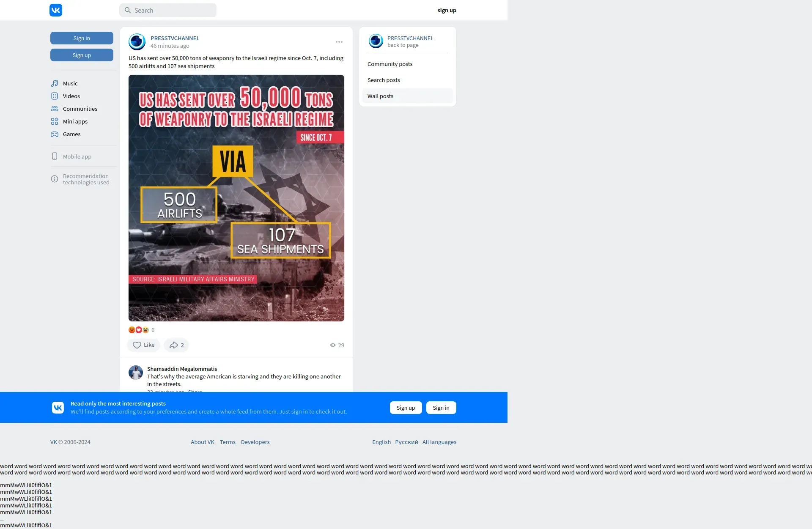Click the share arrow icon on post
The width and height of the screenshot is (812, 529).
174,345
